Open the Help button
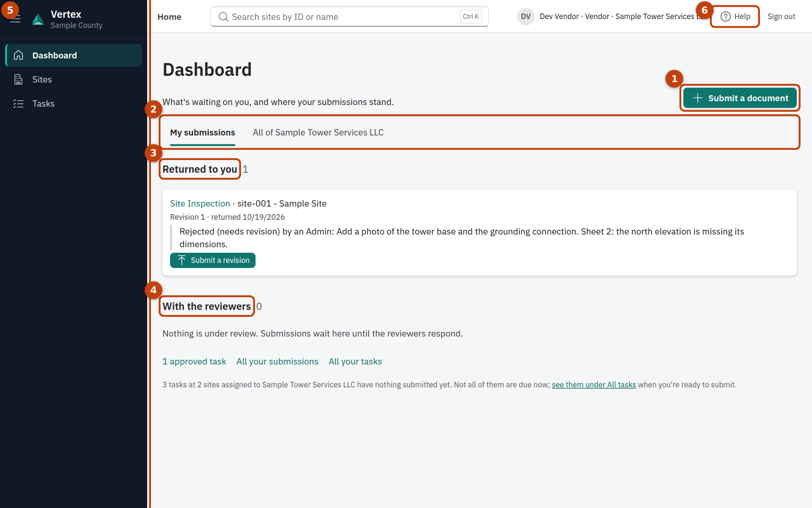 click(x=735, y=17)
